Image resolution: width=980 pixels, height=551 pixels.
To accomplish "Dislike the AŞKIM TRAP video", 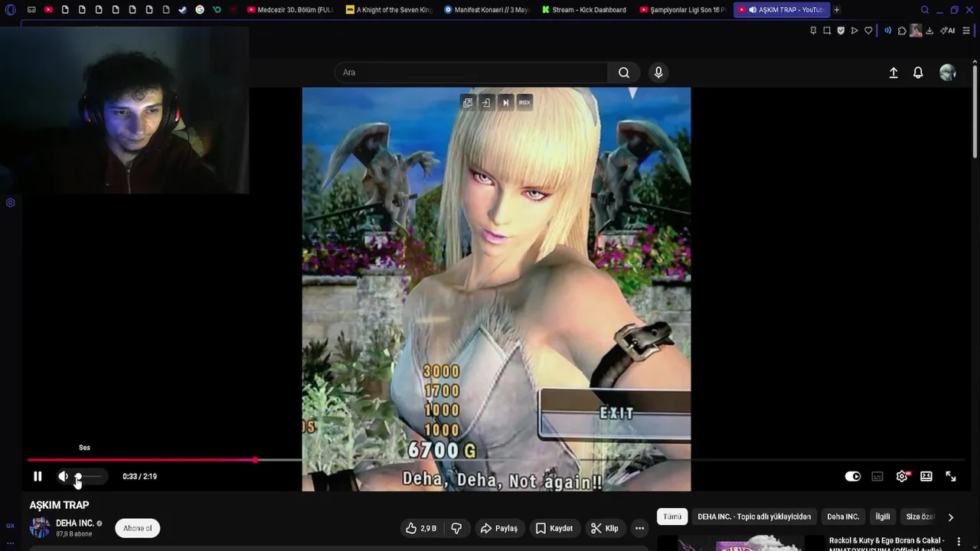I will [x=456, y=528].
